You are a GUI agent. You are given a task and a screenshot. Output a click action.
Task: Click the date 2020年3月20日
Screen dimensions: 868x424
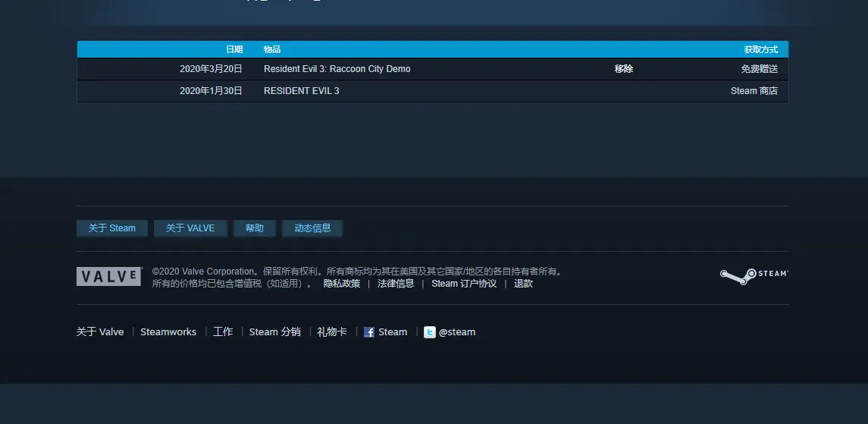click(211, 68)
